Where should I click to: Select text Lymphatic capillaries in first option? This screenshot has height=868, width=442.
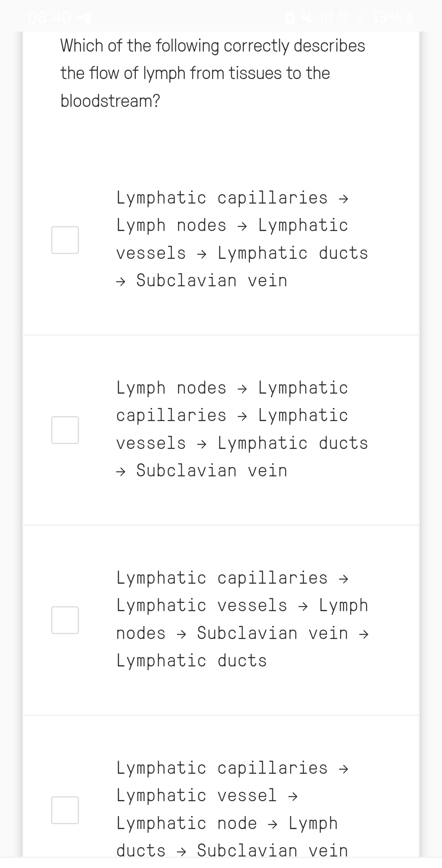coord(221,198)
